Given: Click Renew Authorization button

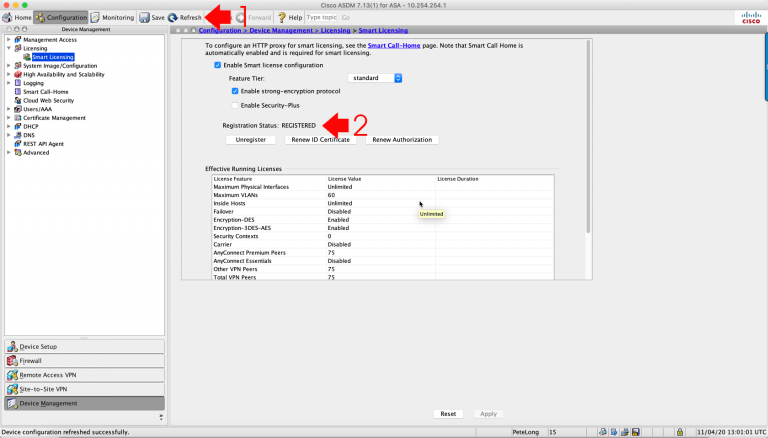Looking at the screenshot, I should 402,140.
